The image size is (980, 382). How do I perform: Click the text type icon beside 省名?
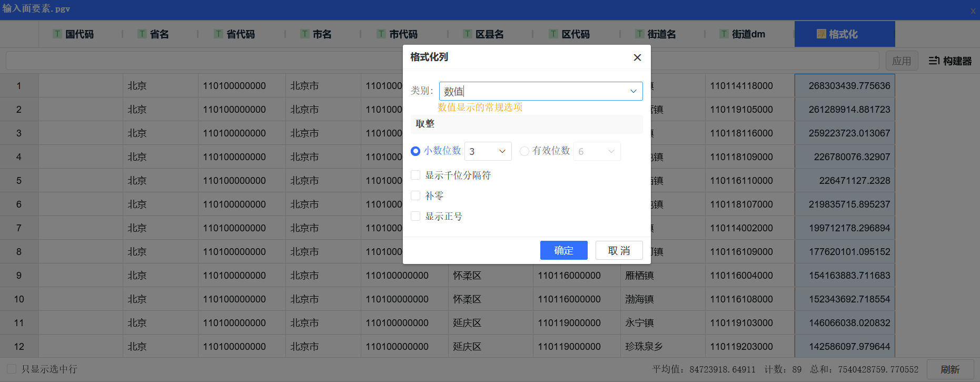coord(142,34)
